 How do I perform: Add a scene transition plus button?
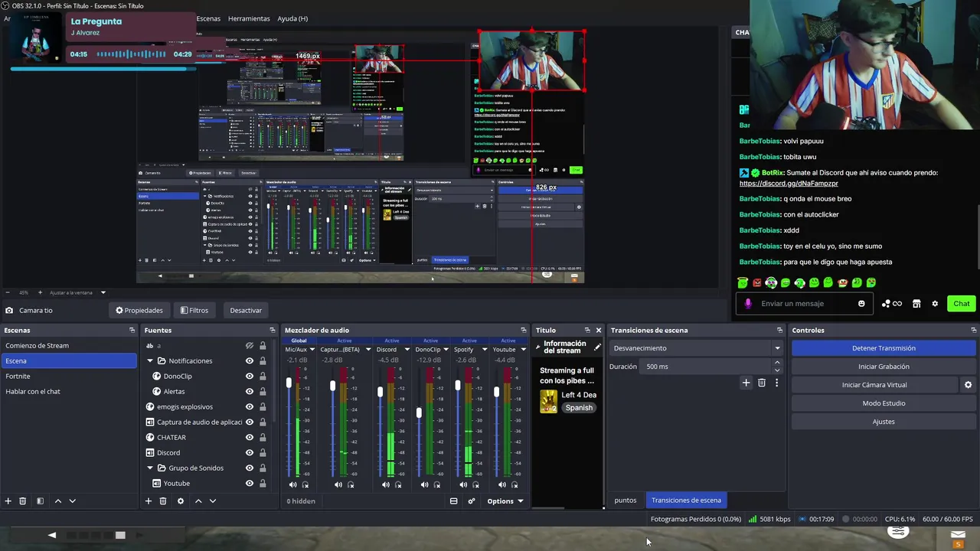[x=746, y=383]
